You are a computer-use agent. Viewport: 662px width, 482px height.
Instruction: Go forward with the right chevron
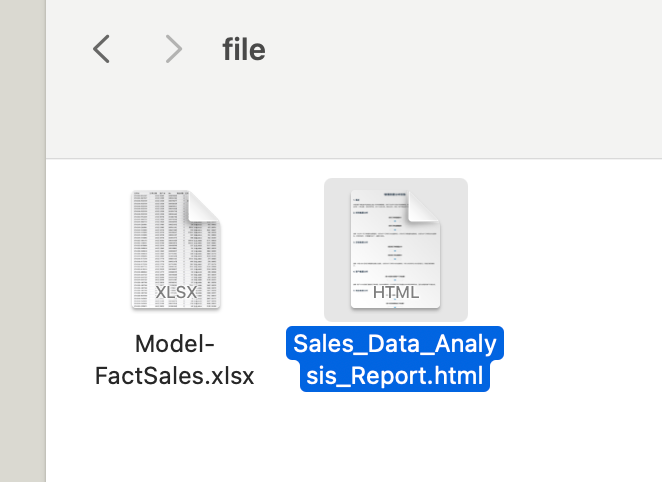(174, 49)
